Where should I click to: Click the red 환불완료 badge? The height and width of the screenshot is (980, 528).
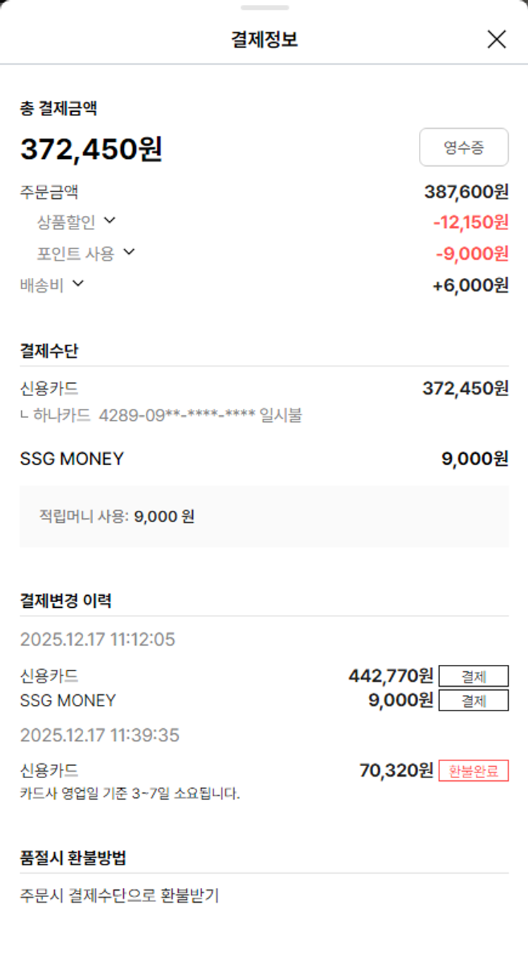[x=473, y=771]
